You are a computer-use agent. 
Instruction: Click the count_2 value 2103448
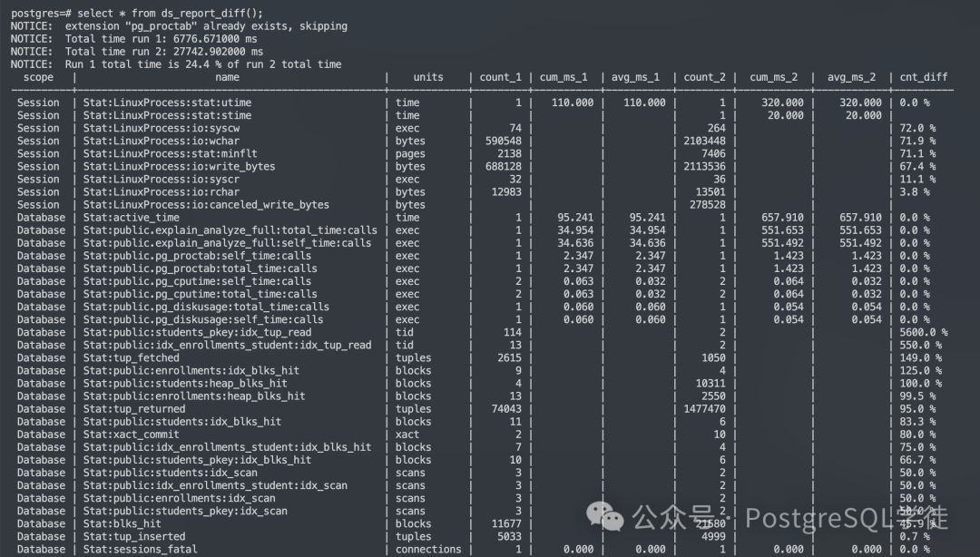click(x=704, y=141)
